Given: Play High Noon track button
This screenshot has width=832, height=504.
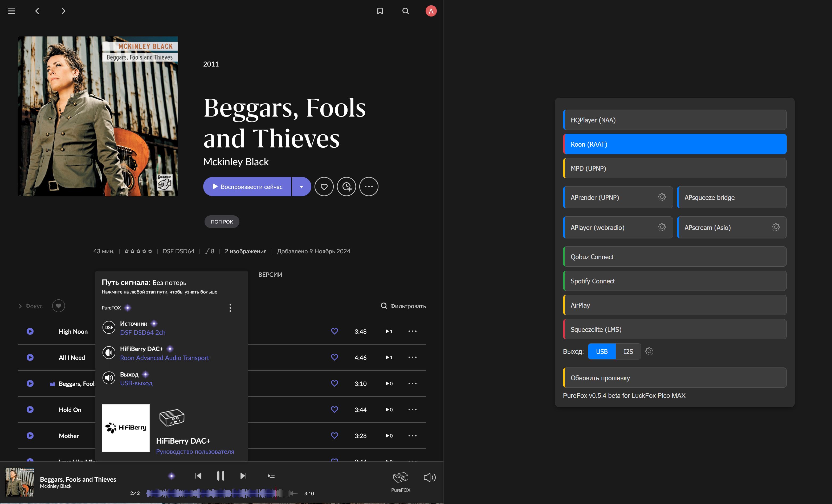Looking at the screenshot, I should click(30, 331).
